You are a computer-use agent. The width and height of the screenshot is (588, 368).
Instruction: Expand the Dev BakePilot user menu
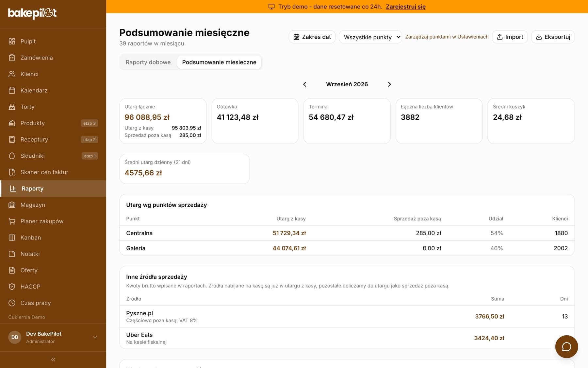(53, 337)
